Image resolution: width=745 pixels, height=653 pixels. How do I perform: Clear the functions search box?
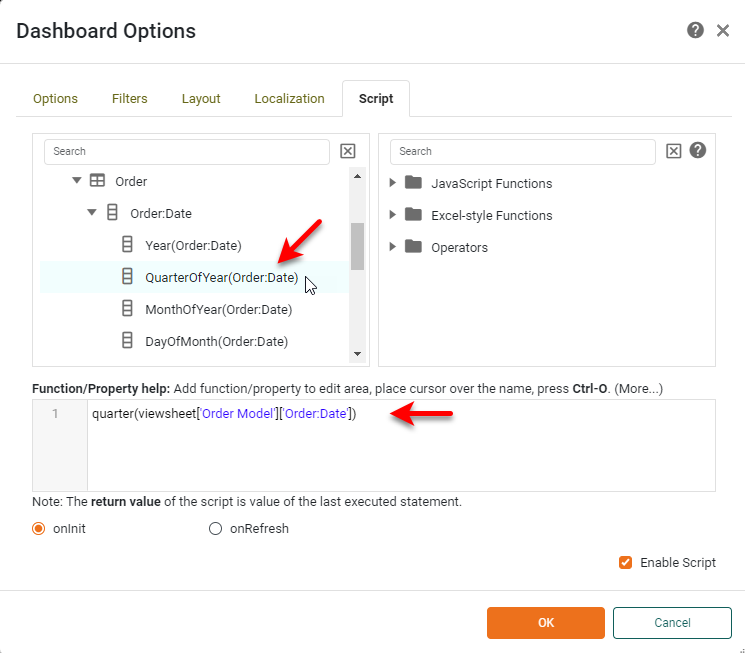(674, 151)
